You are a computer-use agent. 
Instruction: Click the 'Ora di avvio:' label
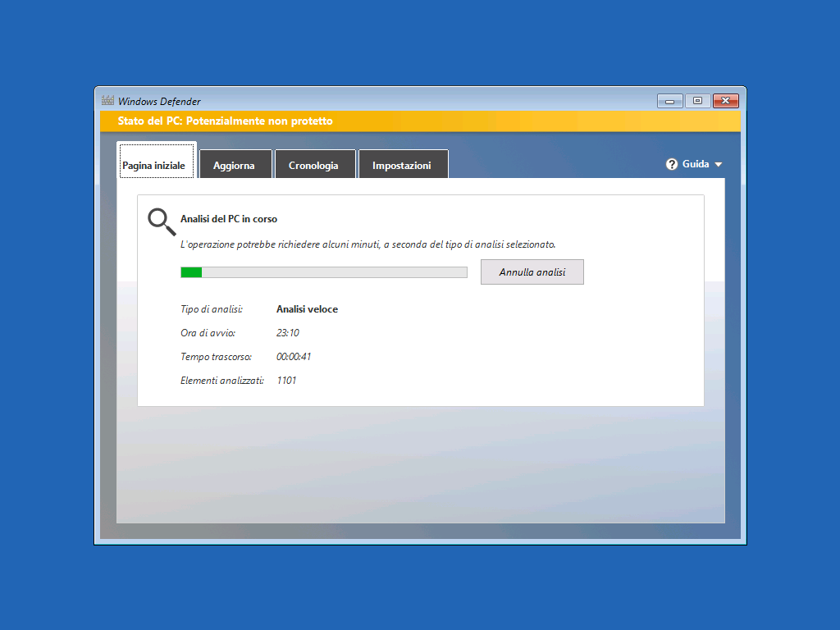(x=208, y=333)
